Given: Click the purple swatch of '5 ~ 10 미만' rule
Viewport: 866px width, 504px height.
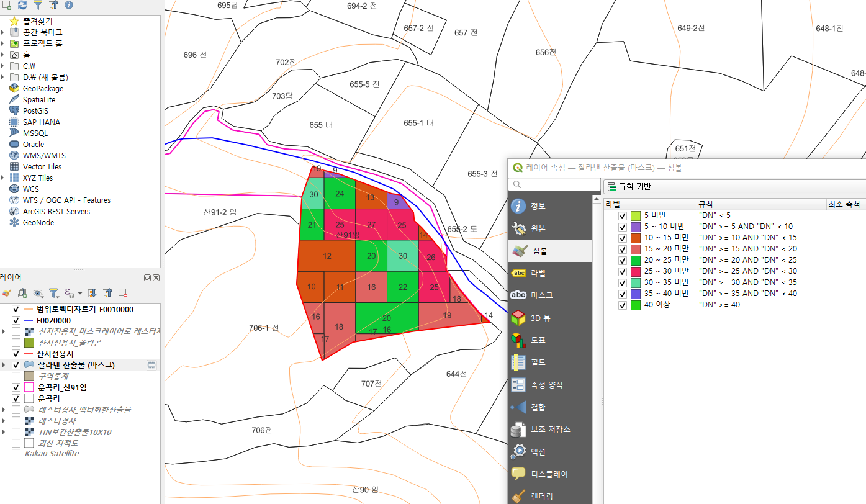Looking at the screenshot, I should tap(635, 227).
